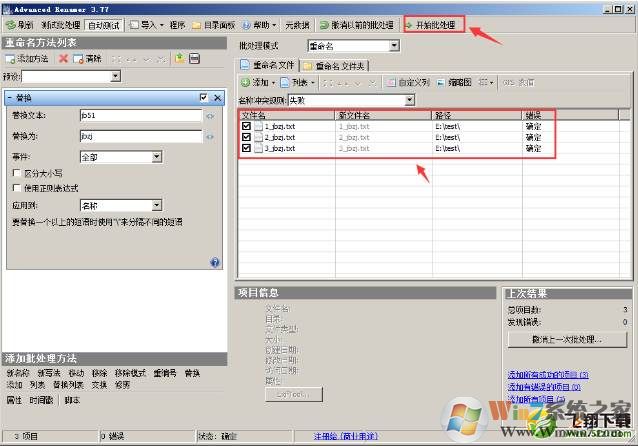Add Attributes (属性) batch method
The height and width of the screenshot is (446, 638).
pyautogui.click(x=14, y=400)
